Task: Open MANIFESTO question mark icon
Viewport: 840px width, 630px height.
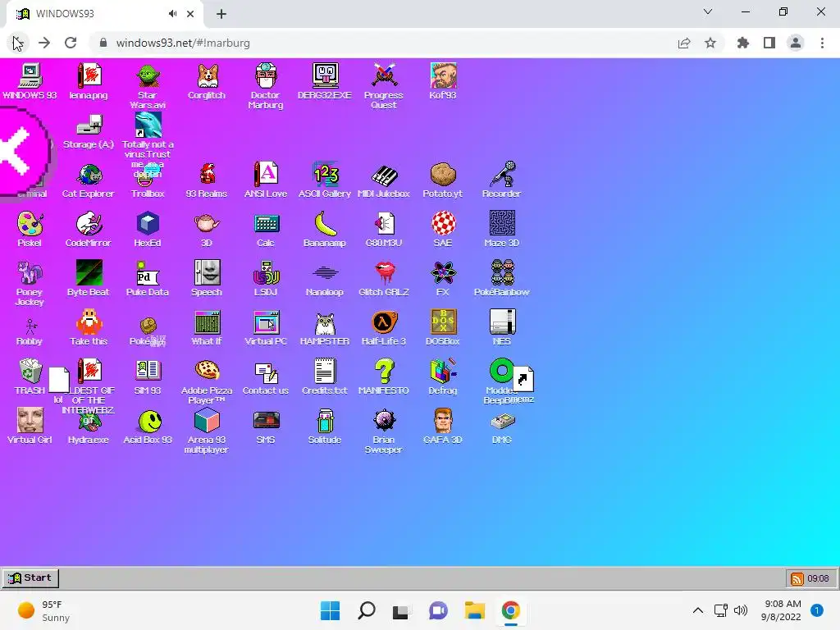Action: pos(384,372)
